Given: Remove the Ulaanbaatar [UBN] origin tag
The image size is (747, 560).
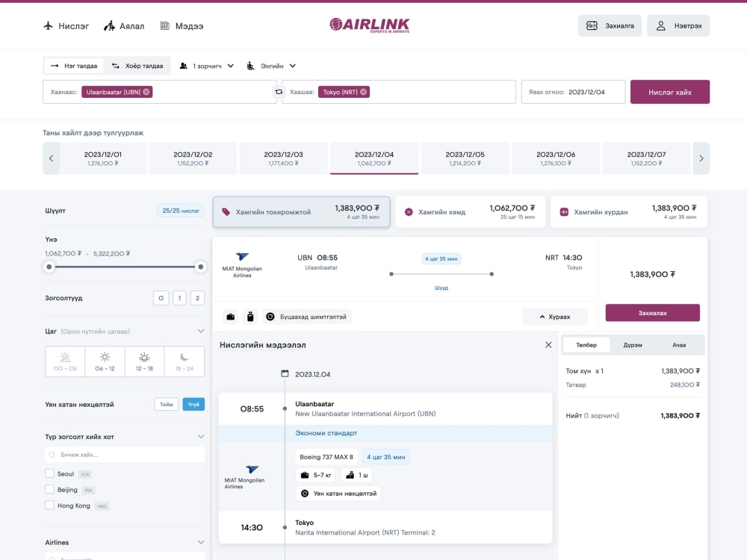Looking at the screenshot, I should click(146, 92).
